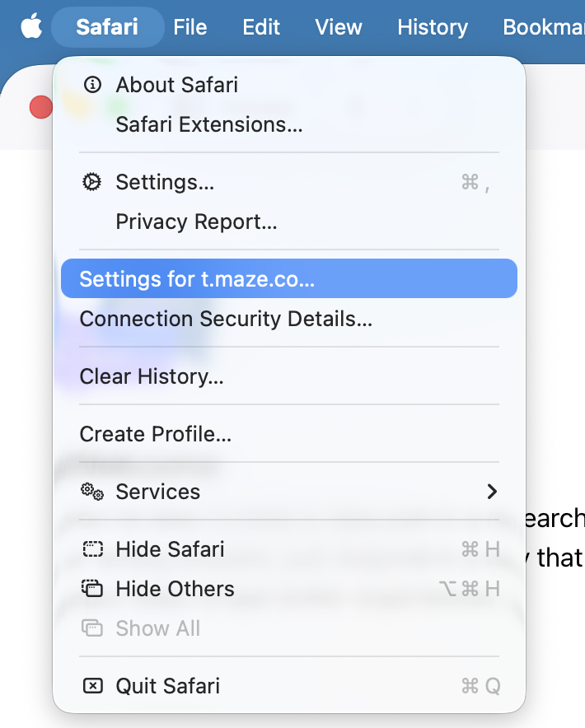The width and height of the screenshot is (585, 728).
Task: Expand the Services submenu arrow
Action: click(x=492, y=492)
